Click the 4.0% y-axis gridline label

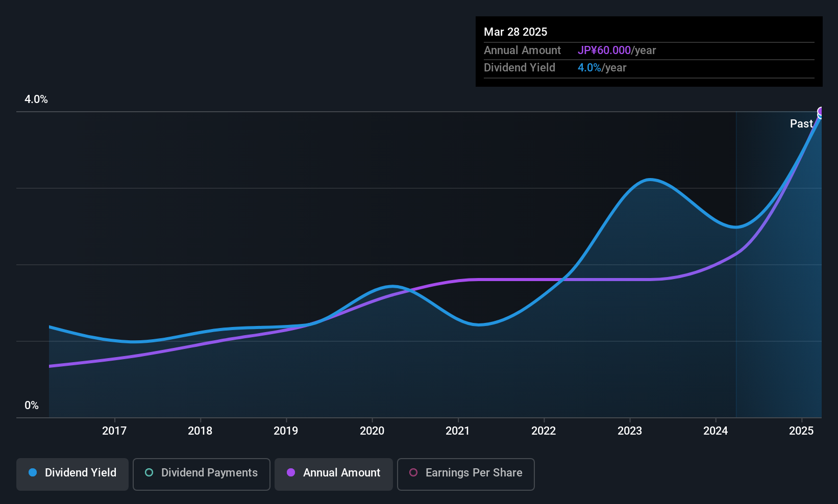point(36,99)
